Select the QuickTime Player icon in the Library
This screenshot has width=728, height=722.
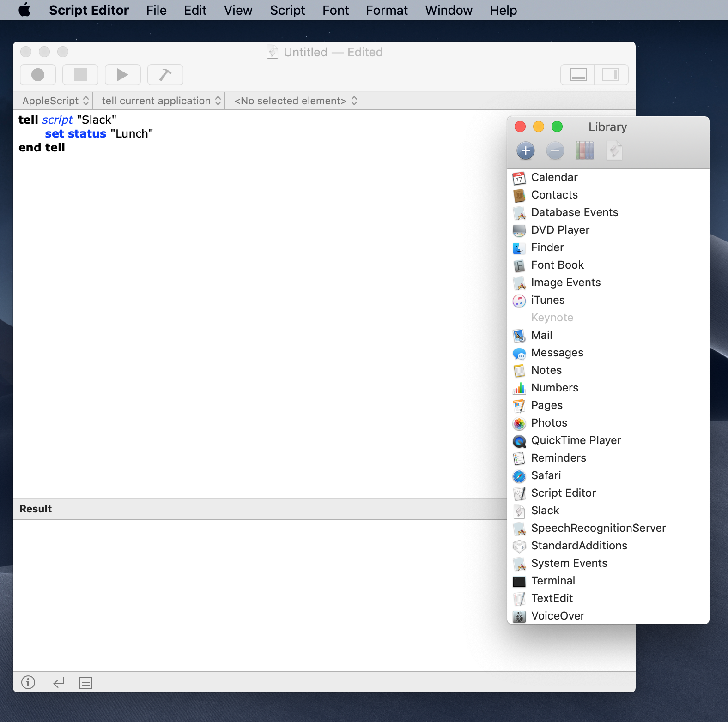[x=519, y=441]
